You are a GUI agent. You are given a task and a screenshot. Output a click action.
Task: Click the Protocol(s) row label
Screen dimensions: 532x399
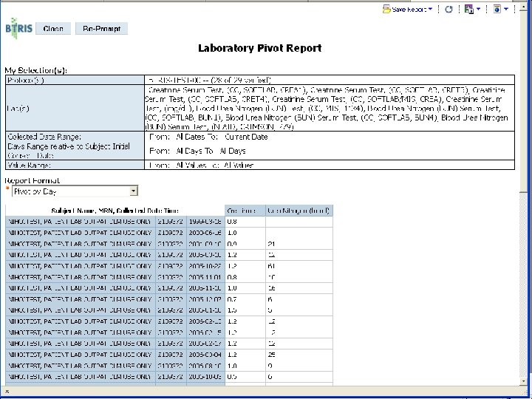[26, 80]
